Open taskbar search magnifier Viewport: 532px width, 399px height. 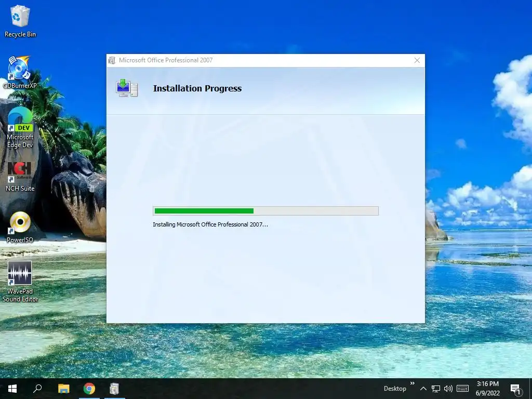(37, 389)
